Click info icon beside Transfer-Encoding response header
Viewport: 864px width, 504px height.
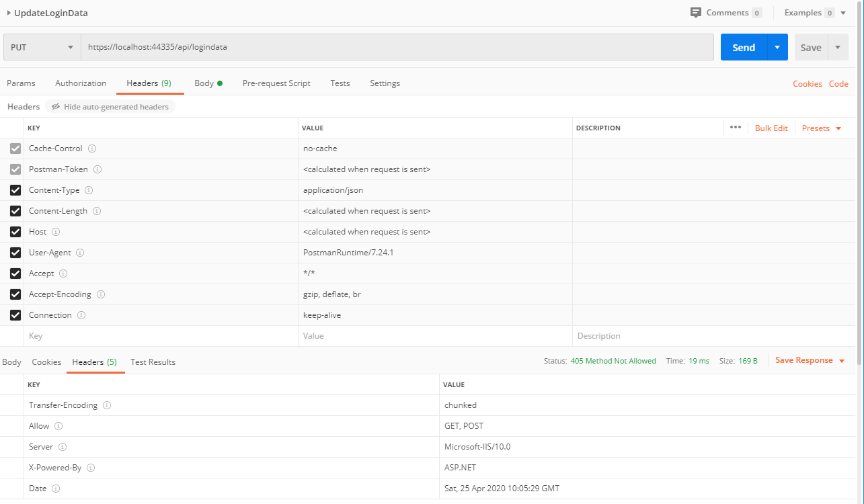coord(107,405)
